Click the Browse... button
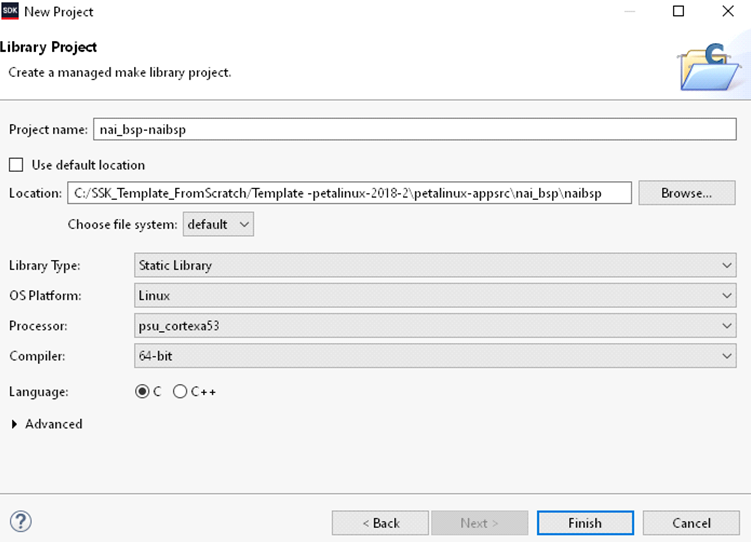The height and width of the screenshot is (542, 751). pos(685,193)
